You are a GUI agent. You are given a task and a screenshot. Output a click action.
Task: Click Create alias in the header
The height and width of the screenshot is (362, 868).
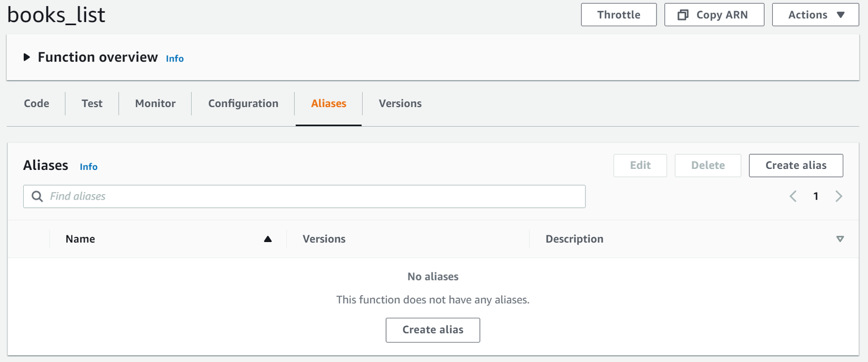coord(795,165)
